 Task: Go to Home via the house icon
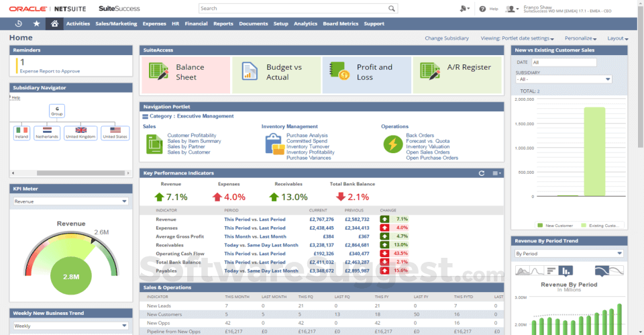tap(54, 23)
